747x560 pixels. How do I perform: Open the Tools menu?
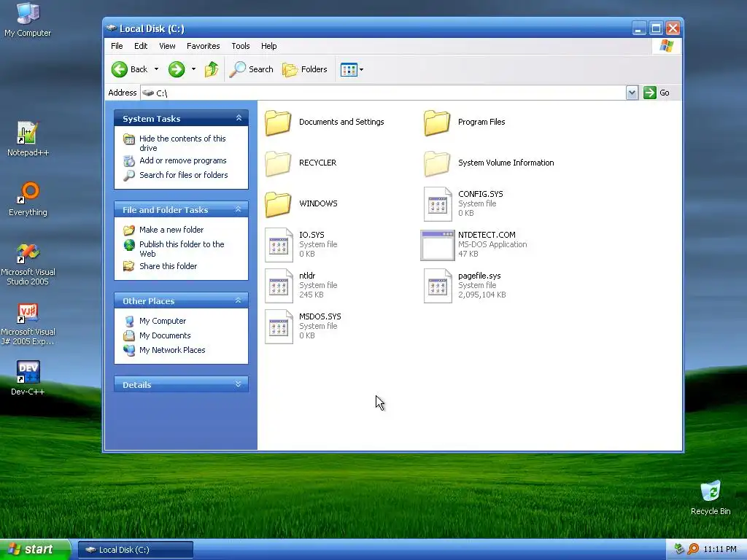[241, 46]
